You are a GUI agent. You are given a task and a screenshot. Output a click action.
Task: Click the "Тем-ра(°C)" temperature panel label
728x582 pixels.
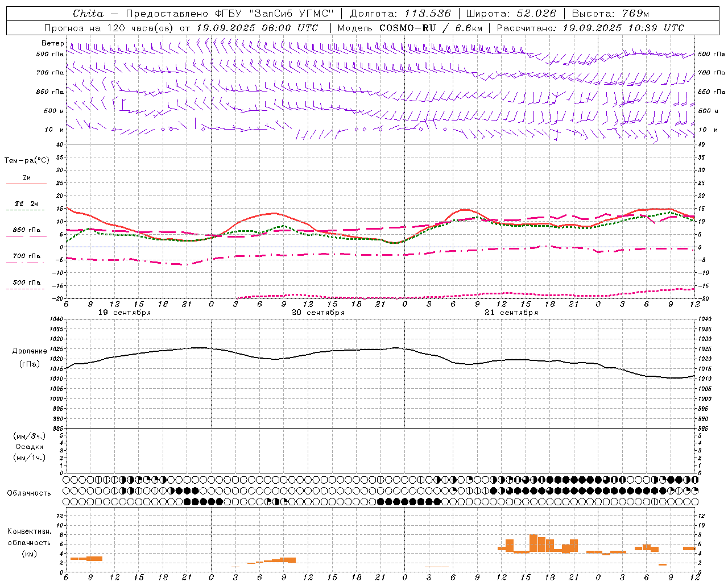coord(27,161)
